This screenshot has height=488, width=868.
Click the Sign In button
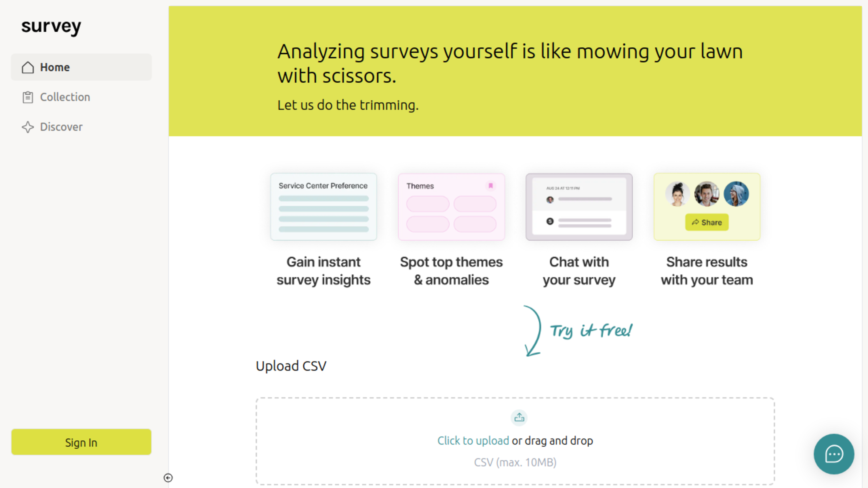(x=81, y=442)
